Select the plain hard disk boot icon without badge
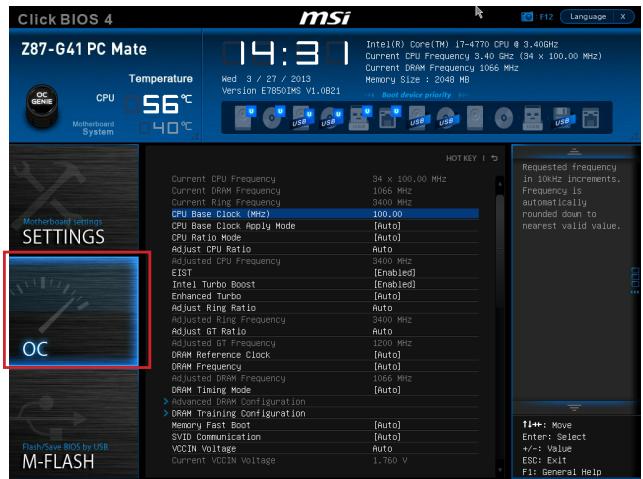This screenshot has width=643, height=479. pos(475,118)
